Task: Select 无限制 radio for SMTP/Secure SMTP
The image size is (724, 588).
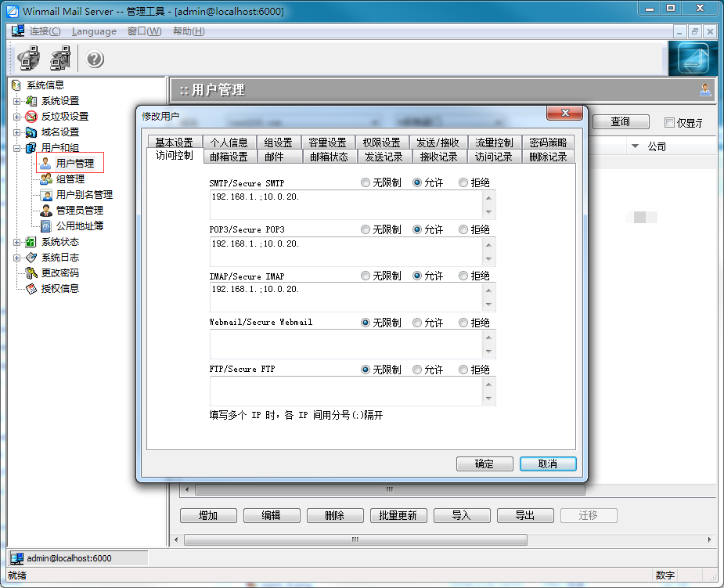Action: pyautogui.click(x=366, y=183)
